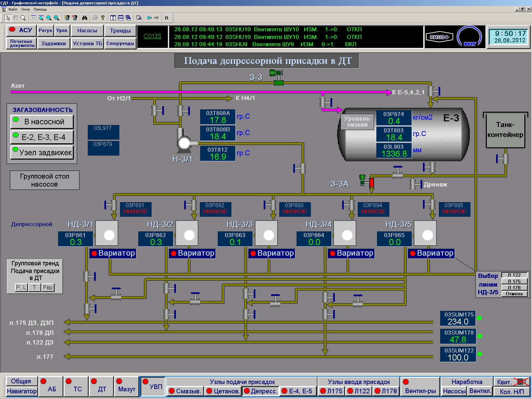Screen dimensions: 532x399
Task: Click the CO12S link
Action: point(152,36)
